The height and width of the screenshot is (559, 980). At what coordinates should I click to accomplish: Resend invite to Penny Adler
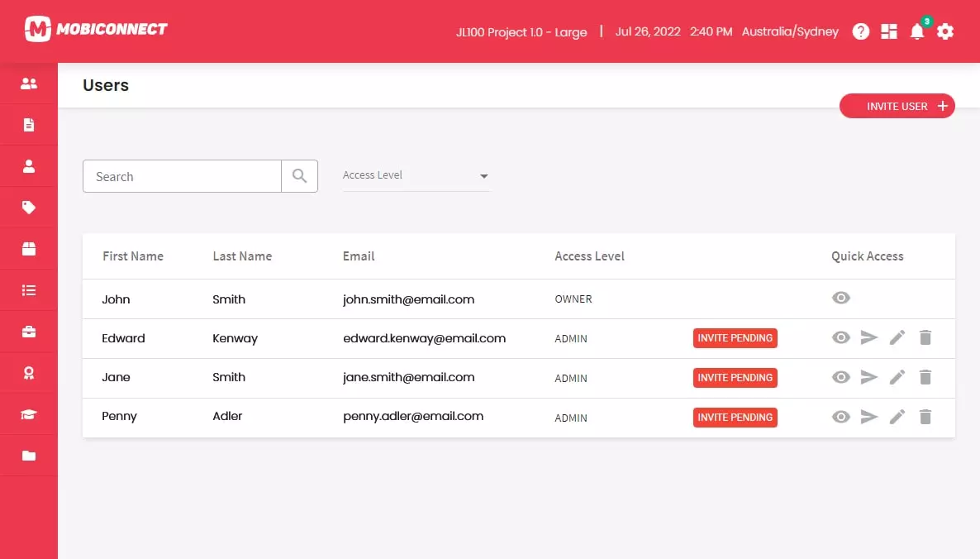[868, 417]
